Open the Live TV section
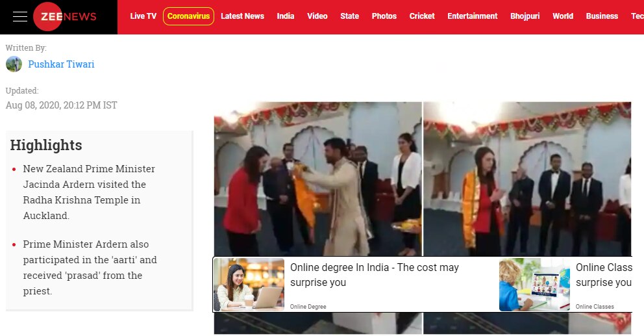The height and width of the screenshot is (336, 644). pos(143,16)
